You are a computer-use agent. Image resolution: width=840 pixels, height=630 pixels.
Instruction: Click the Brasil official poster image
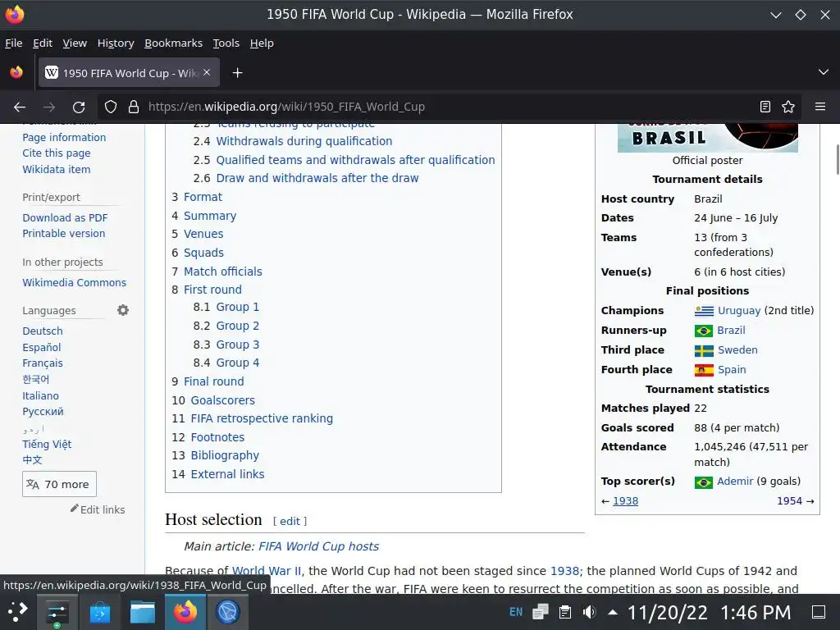point(708,138)
